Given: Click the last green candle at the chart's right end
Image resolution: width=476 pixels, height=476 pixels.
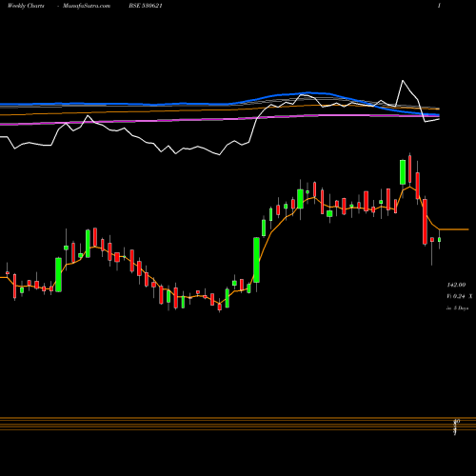Looking at the screenshot, I should point(440,239).
